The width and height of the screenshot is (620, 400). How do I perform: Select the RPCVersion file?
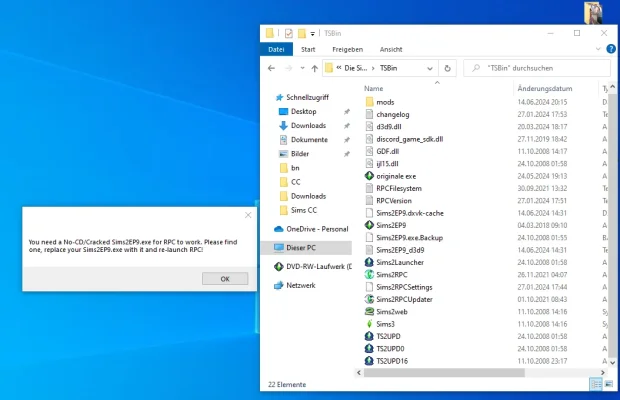pyautogui.click(x=394, y=201)
